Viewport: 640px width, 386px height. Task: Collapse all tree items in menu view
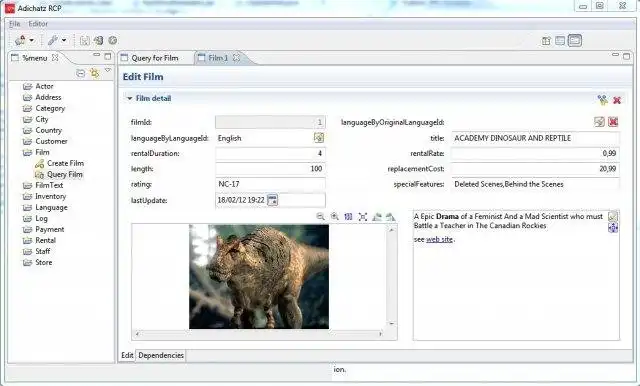pyautogui.click(x=81, y=73)
